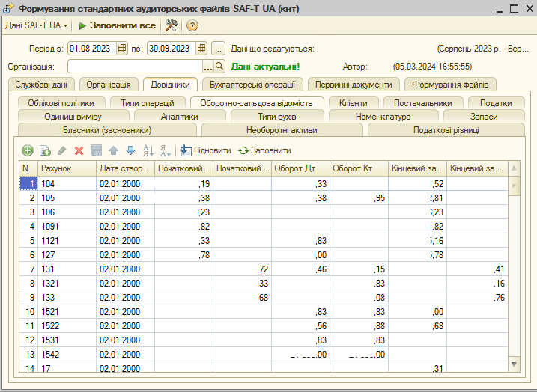This screenshot has width=537, height=392.
Task: Click the Copy row icon
Action: click(x=45, y=150)
